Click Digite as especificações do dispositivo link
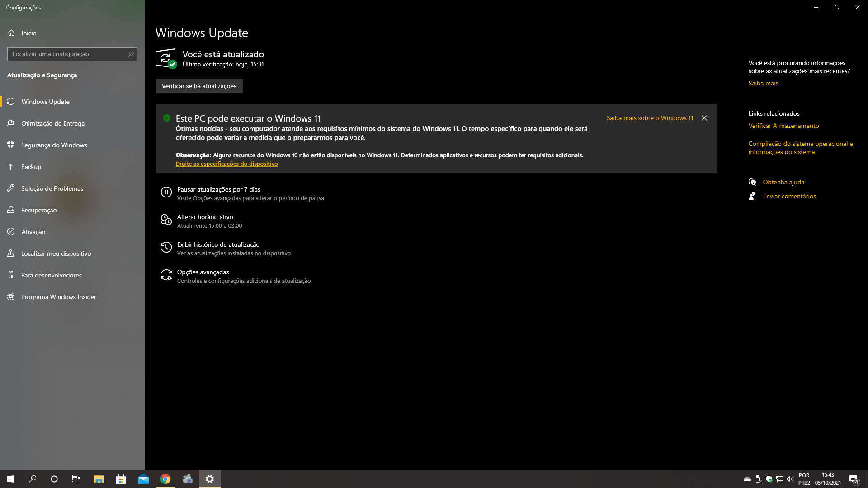This screenshot has height=488, width=868. 226,164
